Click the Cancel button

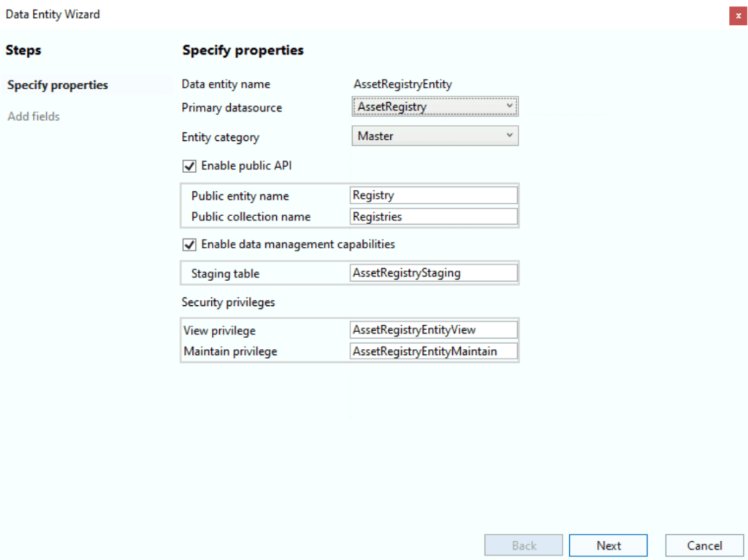pyautogui.click(x=704, y=545)
